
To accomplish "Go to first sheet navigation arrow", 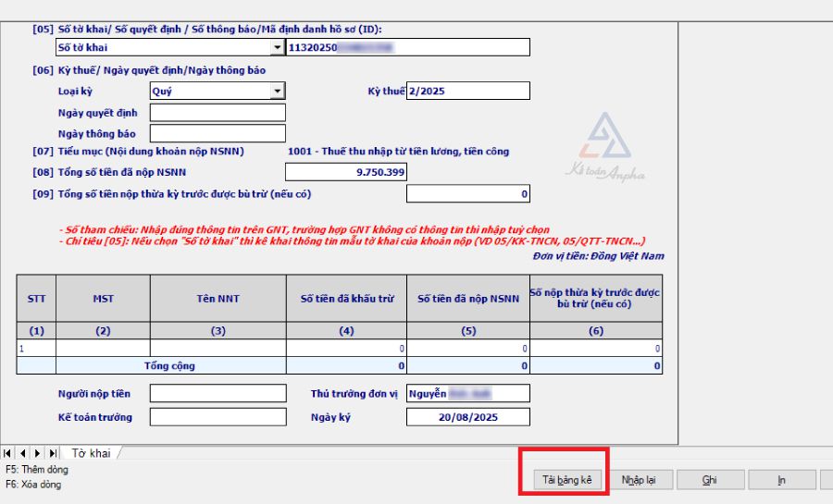I will [7, 453].
